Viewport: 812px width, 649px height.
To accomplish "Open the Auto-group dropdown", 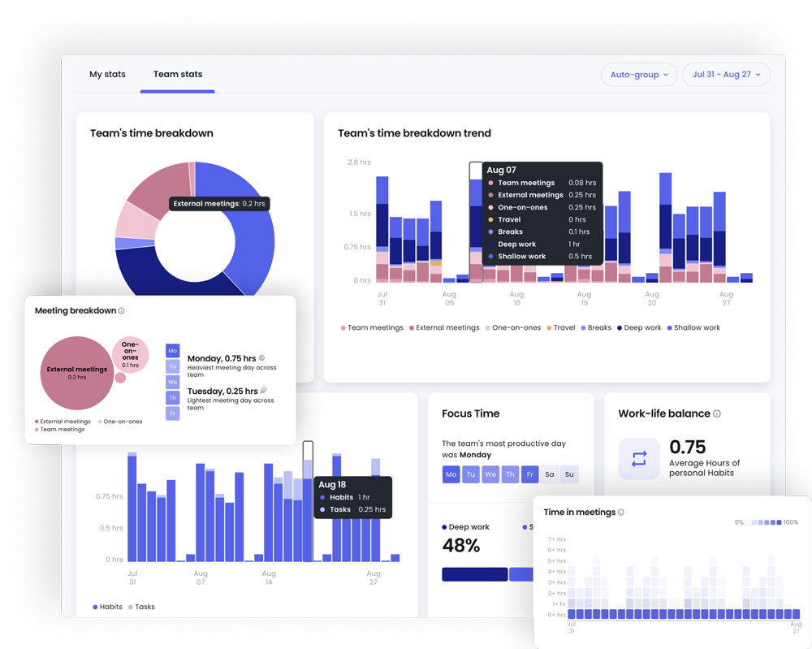I will [639, 75].
